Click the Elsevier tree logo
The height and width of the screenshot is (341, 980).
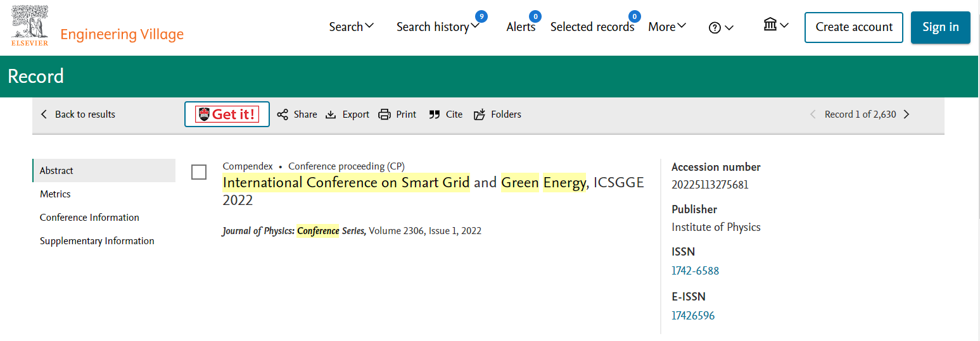pos(30,26)
